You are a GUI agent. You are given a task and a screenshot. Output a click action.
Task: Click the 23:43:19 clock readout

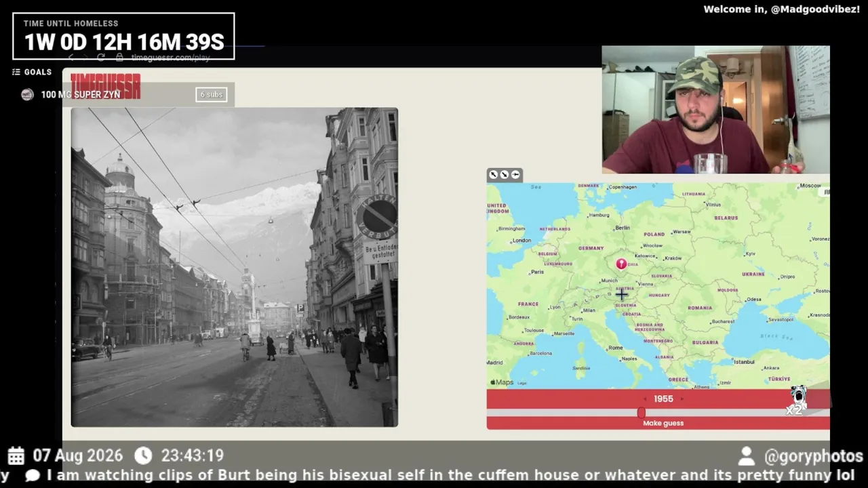[x=192, y=455]
